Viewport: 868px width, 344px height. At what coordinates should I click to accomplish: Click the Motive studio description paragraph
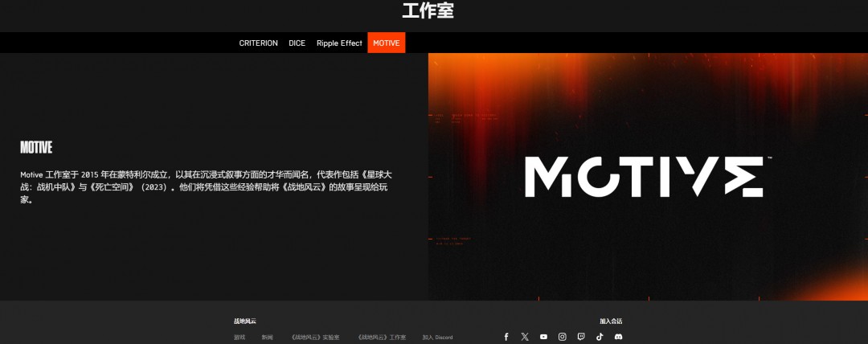(x=207, y=187)
